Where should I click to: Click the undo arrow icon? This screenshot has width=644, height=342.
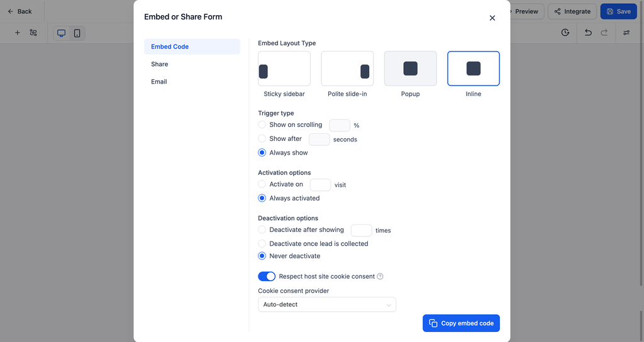coord(588,33)
